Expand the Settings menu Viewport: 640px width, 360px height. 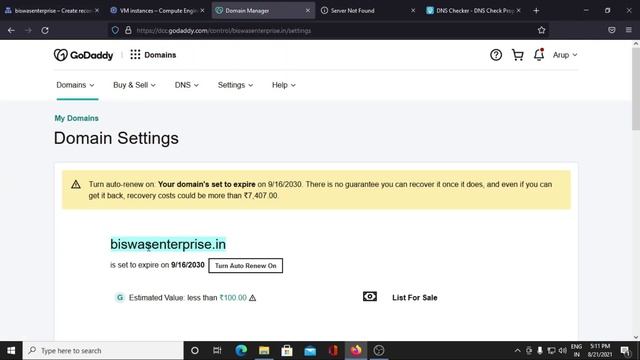(235, 85)
